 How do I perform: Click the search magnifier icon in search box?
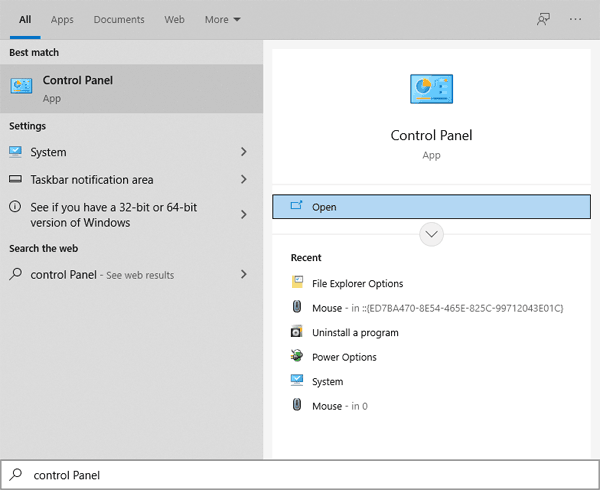[16, 475]
